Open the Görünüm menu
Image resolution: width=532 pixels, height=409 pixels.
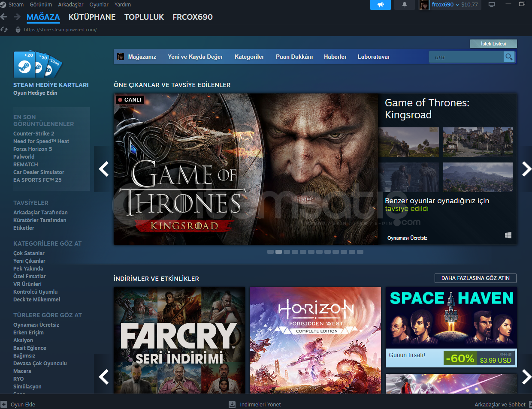pos(41,5)
